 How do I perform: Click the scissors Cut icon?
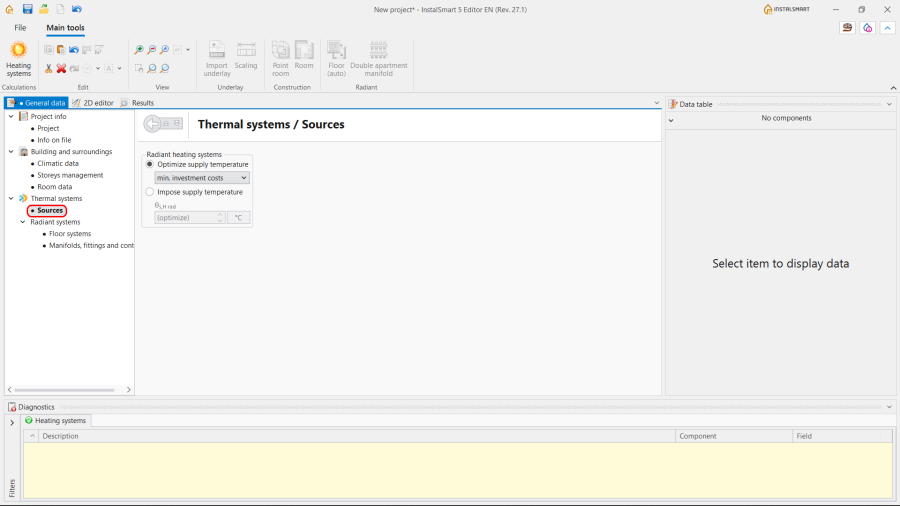(x=49, y=68)
